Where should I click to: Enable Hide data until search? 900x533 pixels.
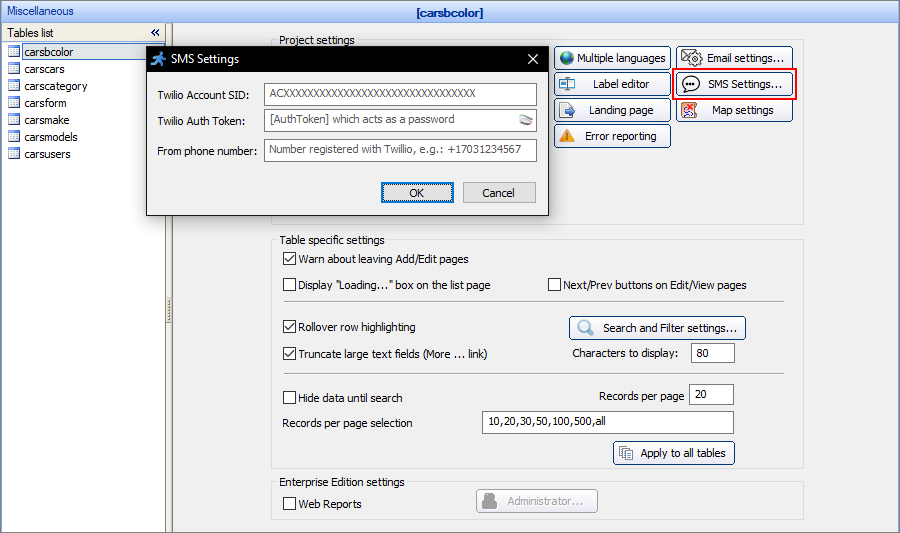coord(289,398)
